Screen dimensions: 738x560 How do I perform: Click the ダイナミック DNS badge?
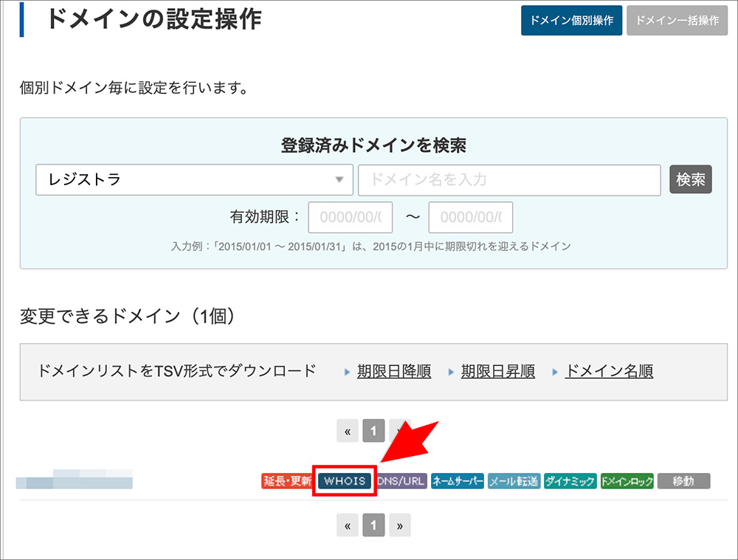click(x=570, y=480)
